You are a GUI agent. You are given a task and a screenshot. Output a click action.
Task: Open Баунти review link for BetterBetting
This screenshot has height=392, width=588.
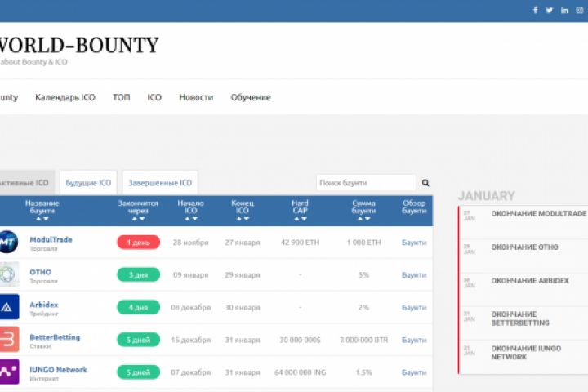point(414,340)
